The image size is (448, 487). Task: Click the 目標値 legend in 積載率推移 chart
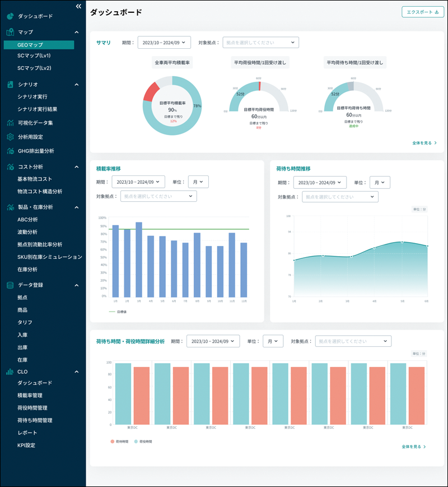pos(118,312)
